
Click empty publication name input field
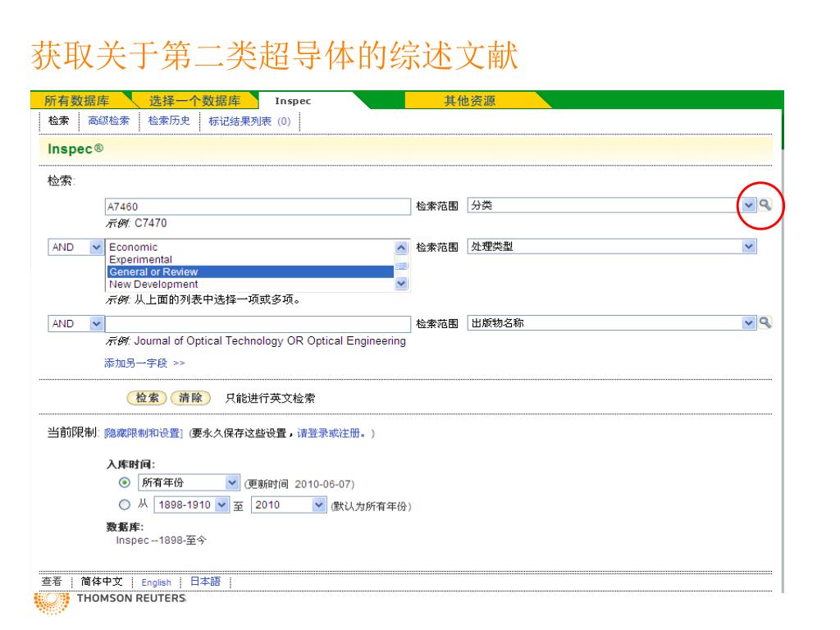coord(258,323)
